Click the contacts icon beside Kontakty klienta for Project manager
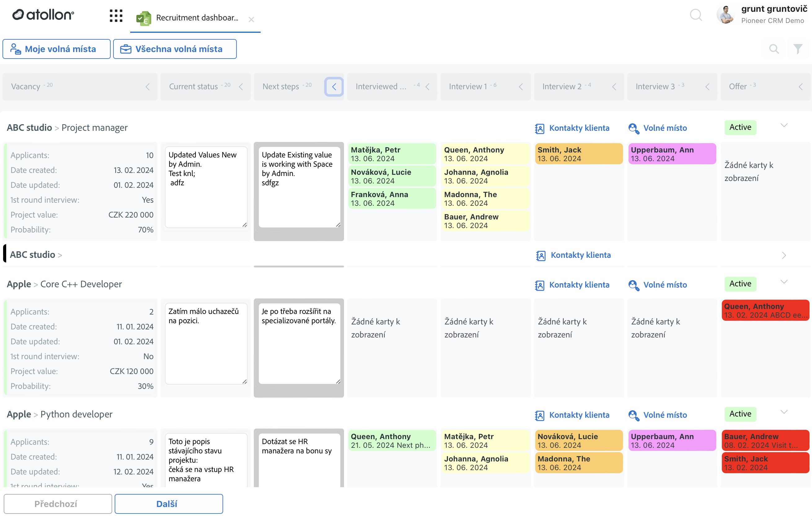812x520 pixels. click(540, 128)
